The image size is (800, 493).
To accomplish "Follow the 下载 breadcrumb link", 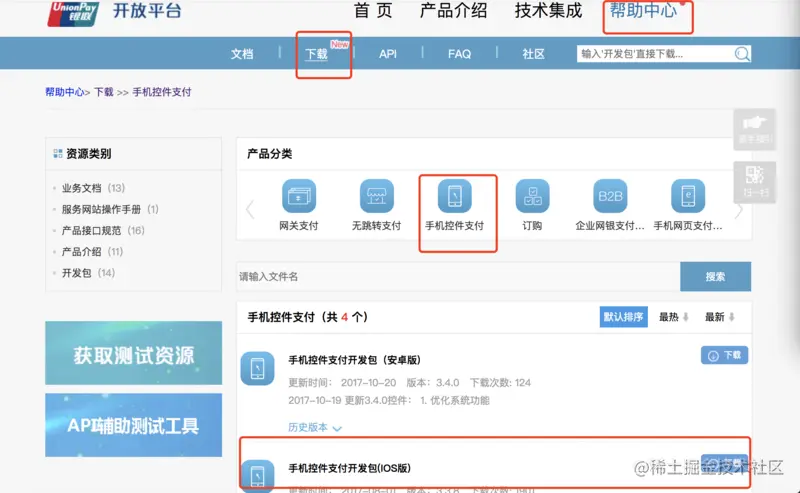I will tap(104, 92).
